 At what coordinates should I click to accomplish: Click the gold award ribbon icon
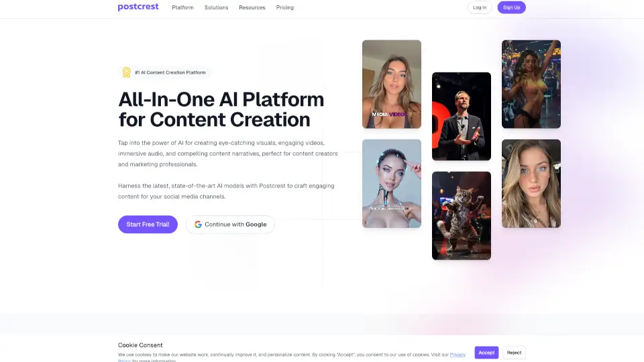pos(127,72)
